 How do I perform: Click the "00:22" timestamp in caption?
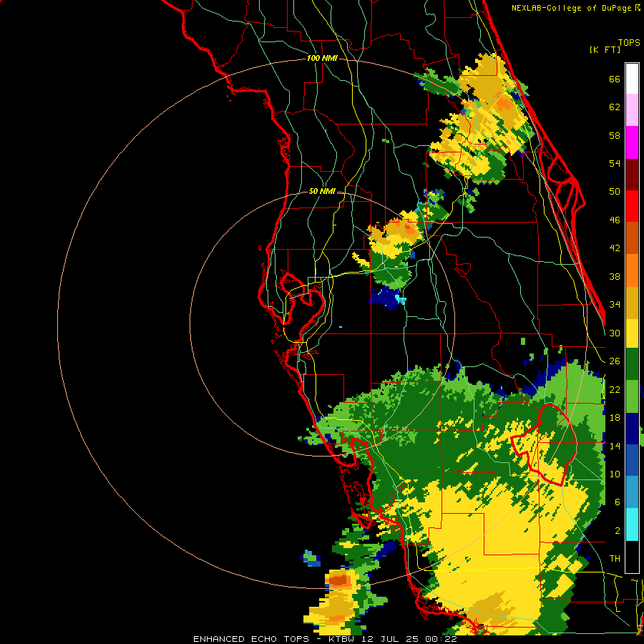(x=441, y=639)
